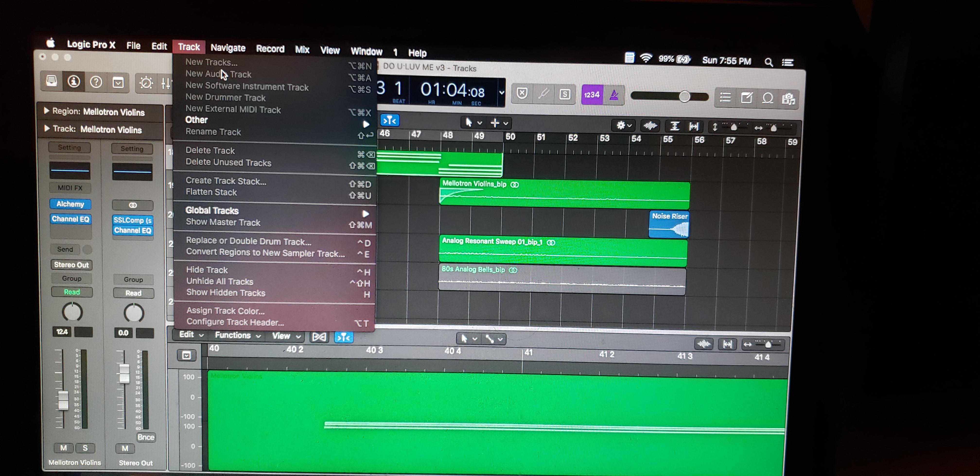This screenshot has height=476, width=980.
Task: Open the Apple Loops browser icon
Action: tap(768, 98)
